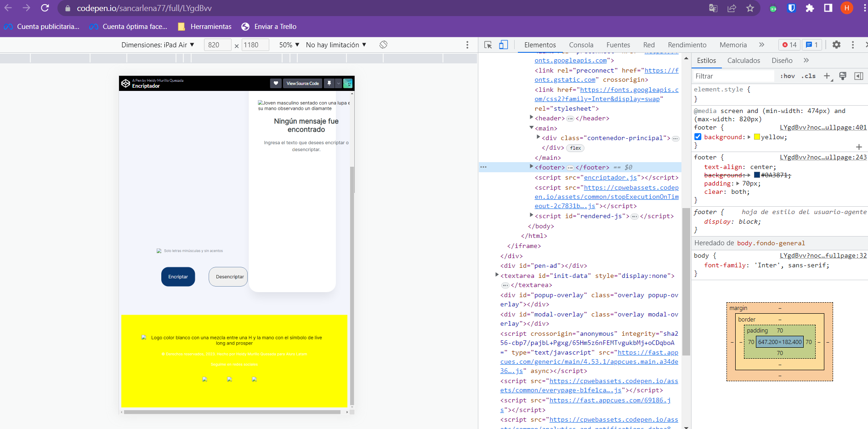Expand the background shorthand in yellow footer rule
The image size is (868, 429).
coord(749,137)
